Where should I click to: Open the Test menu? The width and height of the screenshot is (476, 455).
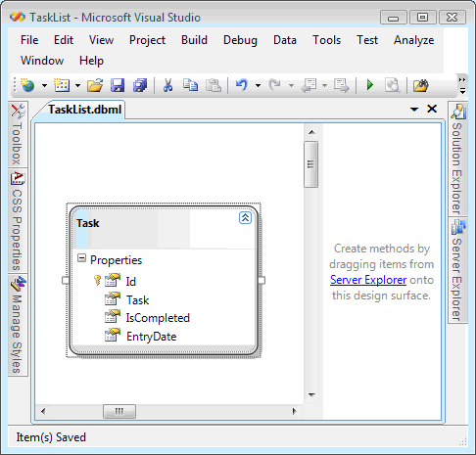(367, 40)
